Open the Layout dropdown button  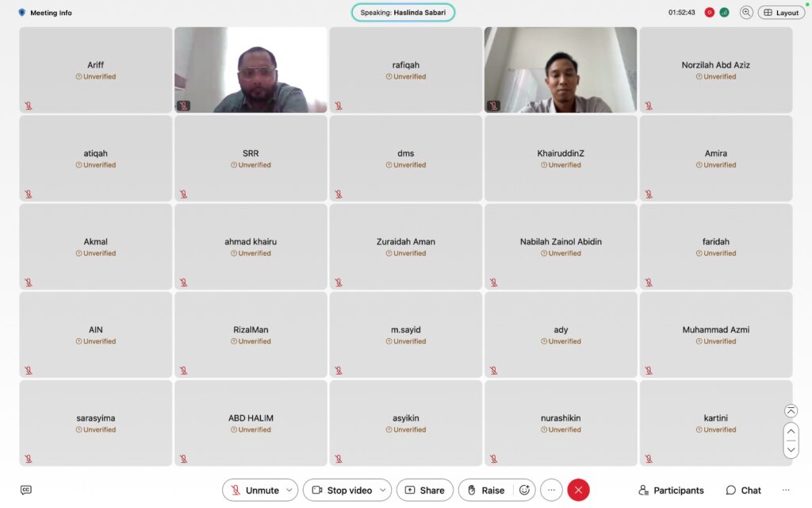(x=781, y=13)
